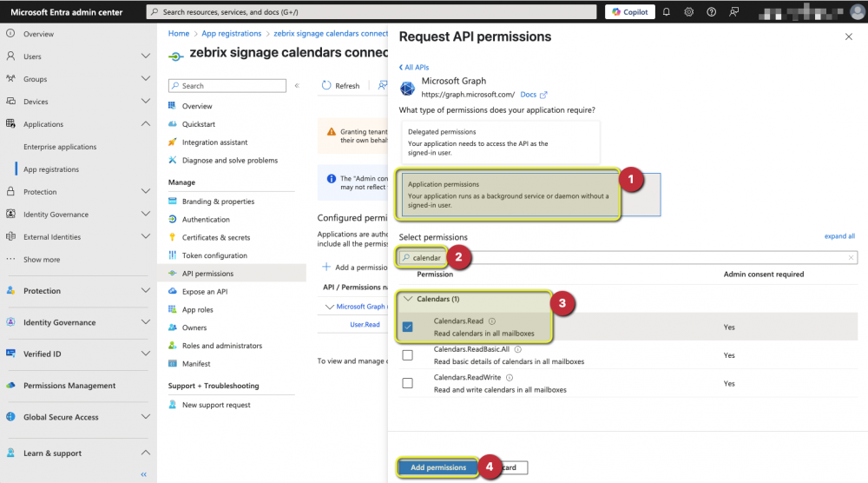Screen dimensions: 868x483
Task: View info icon next to Calendars.ReadWrite
Action: [510, 378]
